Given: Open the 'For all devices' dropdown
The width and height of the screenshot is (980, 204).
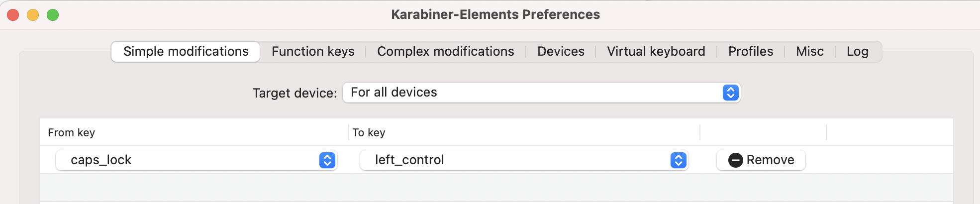Looking at the screenshot, I should coord(541,93).
